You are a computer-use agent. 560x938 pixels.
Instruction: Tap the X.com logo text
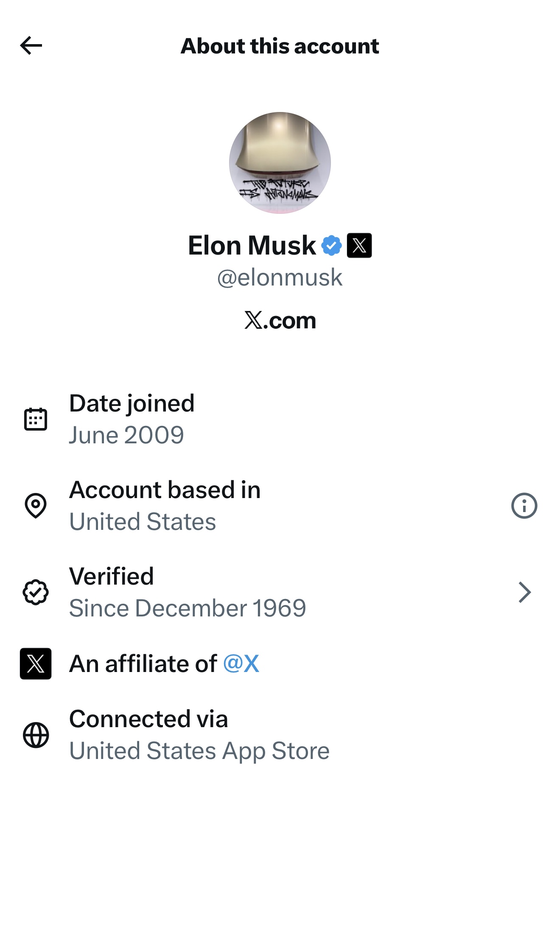click(x=280, y=320)
